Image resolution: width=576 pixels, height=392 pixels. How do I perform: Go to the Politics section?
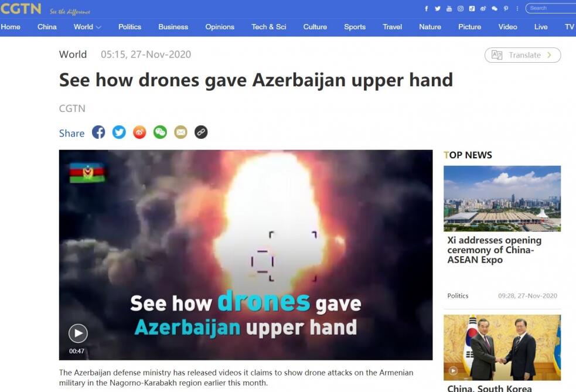129,27
